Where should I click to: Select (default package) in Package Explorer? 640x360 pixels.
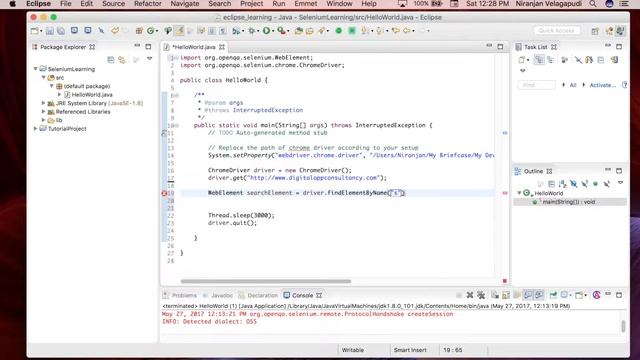pyautogui.click(x=87, y=86)
